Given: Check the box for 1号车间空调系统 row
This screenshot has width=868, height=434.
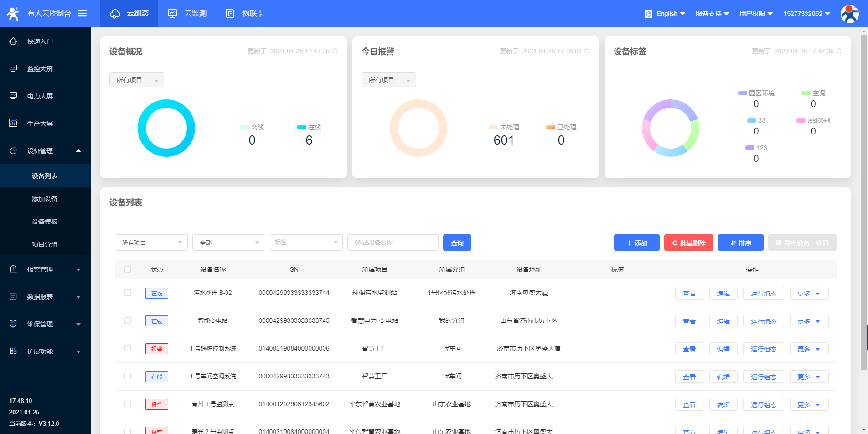Looking at the screenshot, I should coord(128,376).
